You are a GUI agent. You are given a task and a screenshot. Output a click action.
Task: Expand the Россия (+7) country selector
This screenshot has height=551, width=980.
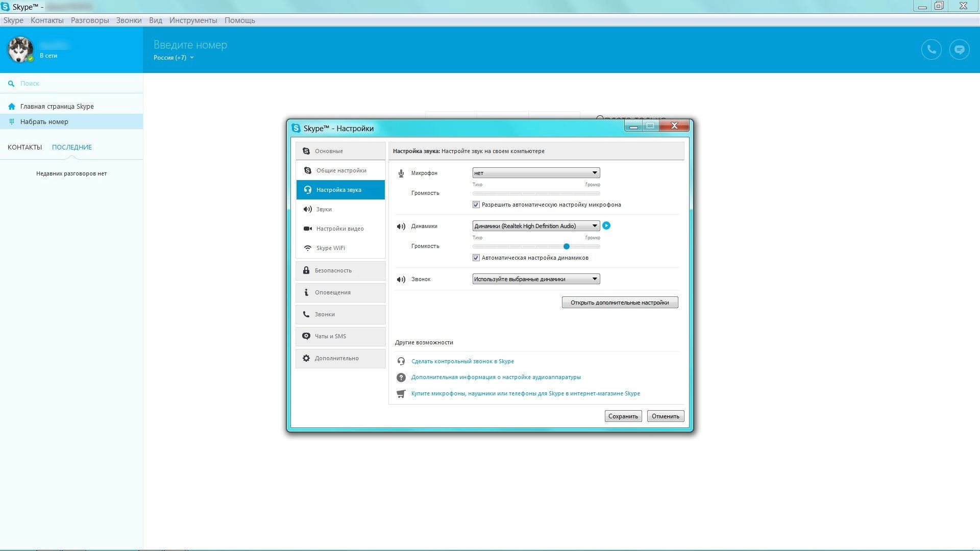(174, 58)
